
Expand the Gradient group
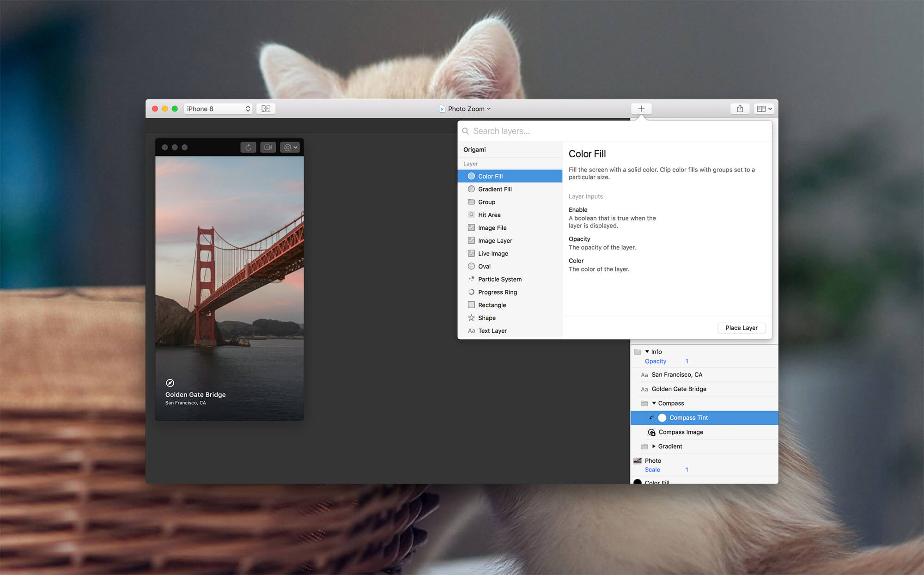point(654,447)
